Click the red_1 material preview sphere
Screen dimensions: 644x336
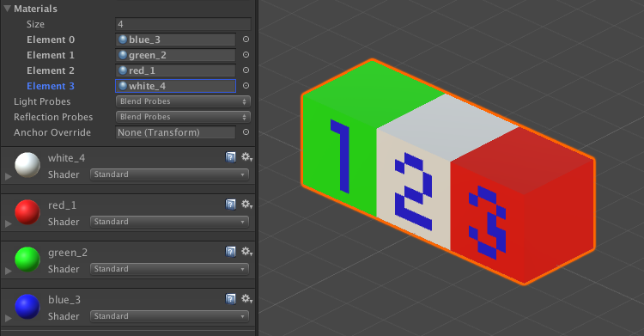pos(27,212)
